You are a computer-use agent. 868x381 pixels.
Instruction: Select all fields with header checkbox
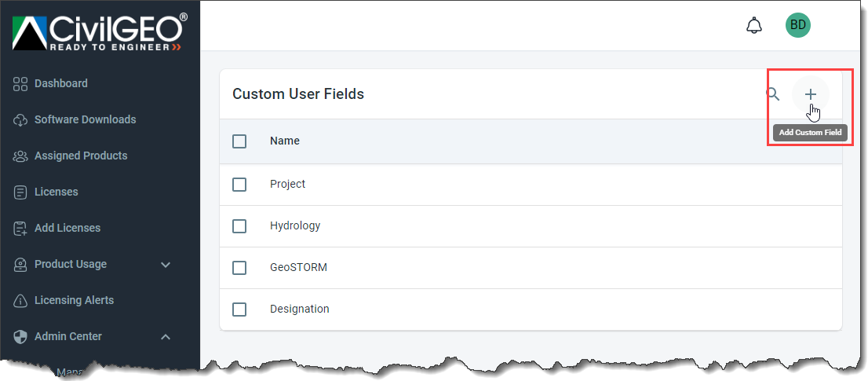[239, 141]
